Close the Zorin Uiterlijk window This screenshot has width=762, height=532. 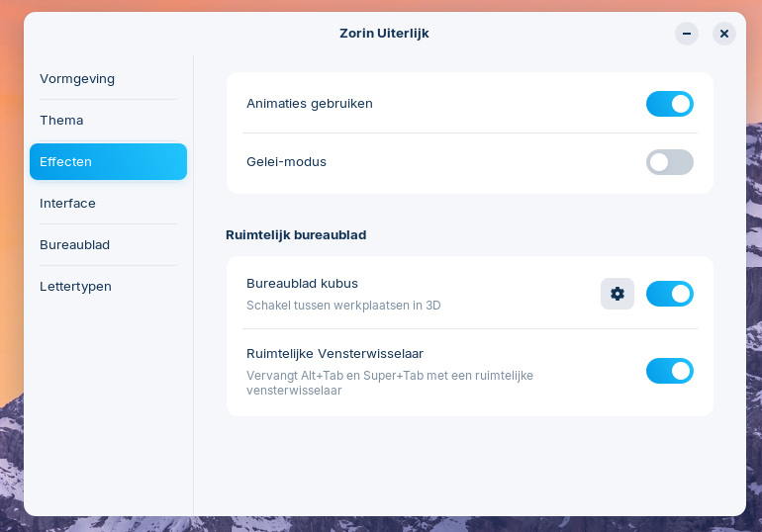point(724,34)
